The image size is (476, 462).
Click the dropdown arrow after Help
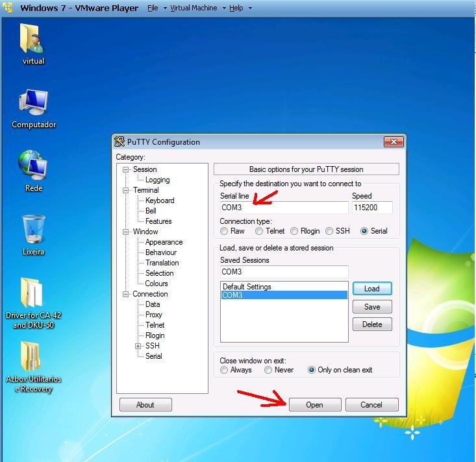pos(250,8)
